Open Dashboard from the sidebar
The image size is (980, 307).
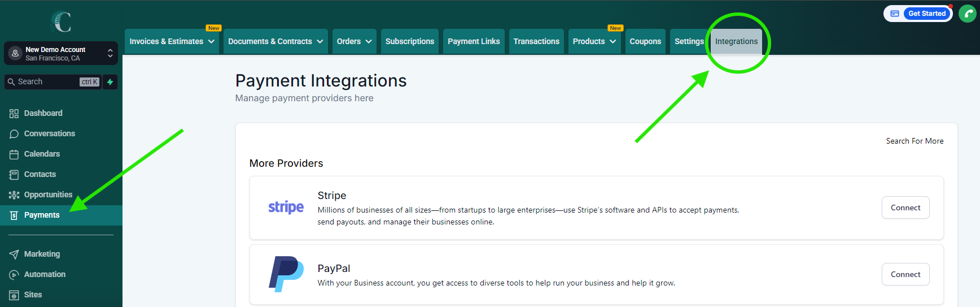click(x=61, y=113)
